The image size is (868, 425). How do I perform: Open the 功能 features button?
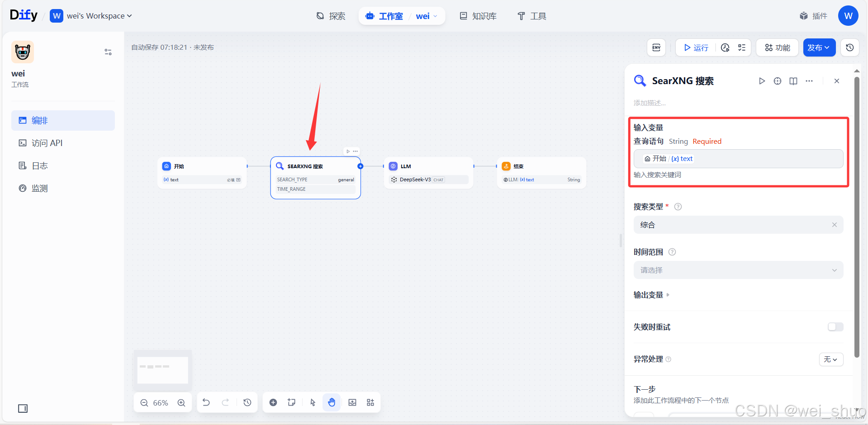[x=777, y=47]
